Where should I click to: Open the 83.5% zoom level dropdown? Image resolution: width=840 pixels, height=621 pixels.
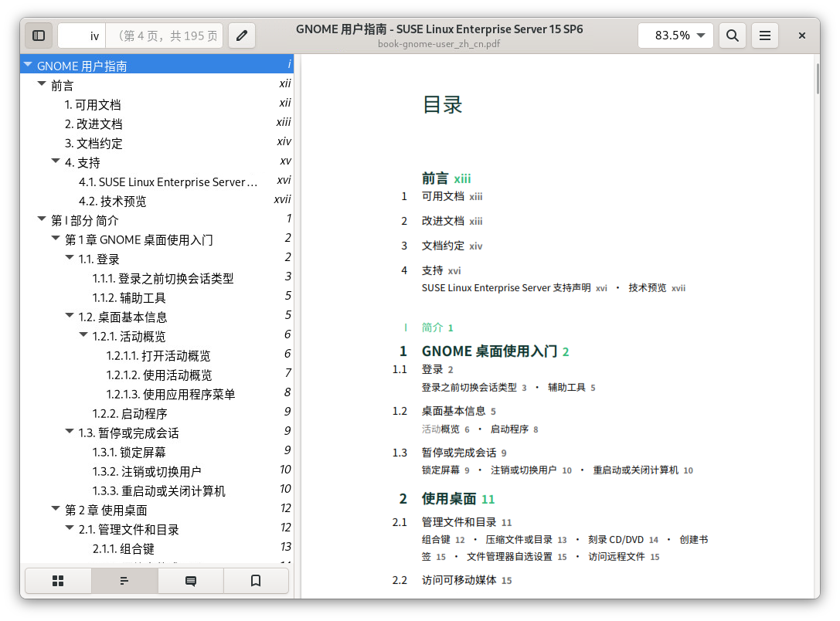point(675,36)
